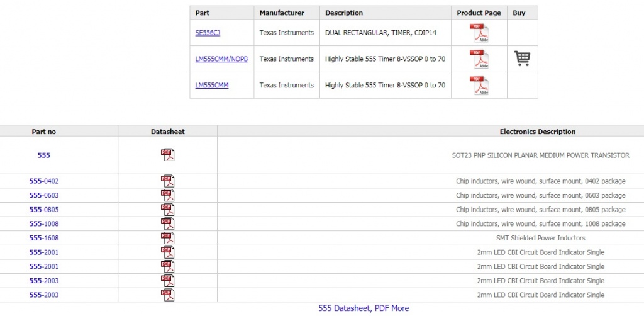Open the datasheet PDF icon for 555-1608
The height and width of the screenshot is (316, 644).
click(x=167, y=238)
